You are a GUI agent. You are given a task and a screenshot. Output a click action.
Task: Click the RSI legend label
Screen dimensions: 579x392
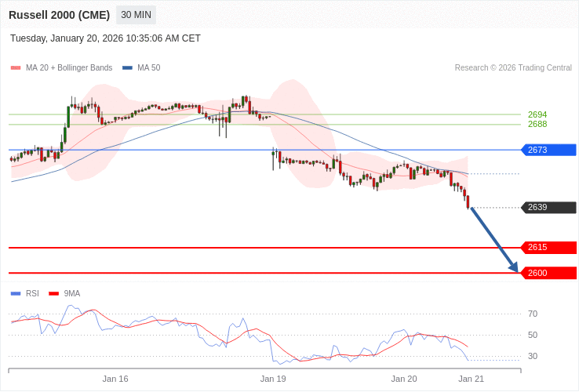coord(32,294)
